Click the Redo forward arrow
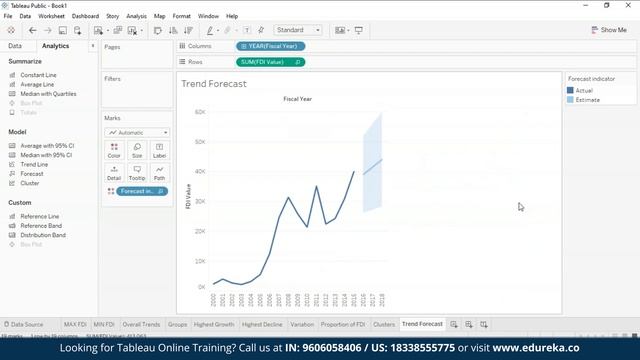This screenshot has width=640, height=360. [47, 30]
